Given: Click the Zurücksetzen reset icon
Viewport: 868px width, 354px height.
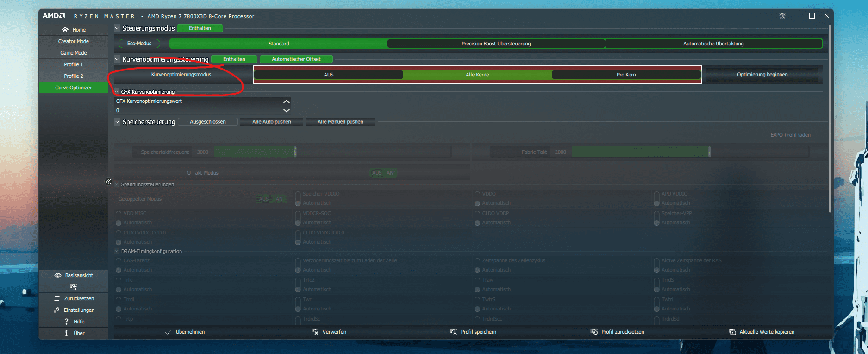Looking at the screenshot, I should [57, 298].
